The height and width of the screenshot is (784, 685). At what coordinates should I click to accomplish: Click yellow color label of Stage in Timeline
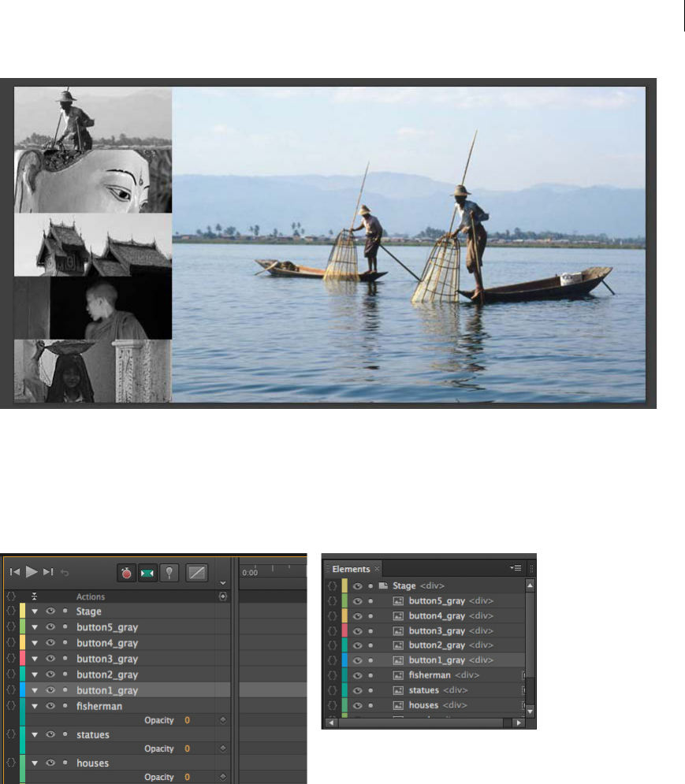pyautogui.click(x=23, y=611)
